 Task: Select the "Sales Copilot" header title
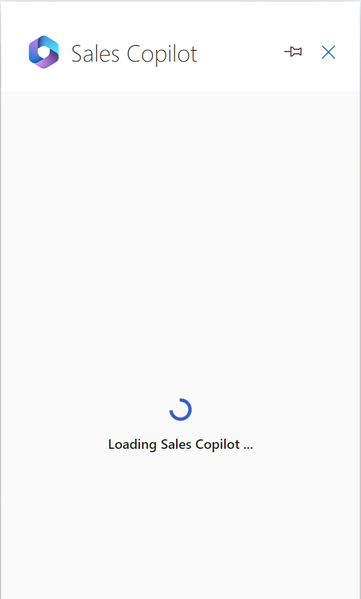tap(134, 54)
